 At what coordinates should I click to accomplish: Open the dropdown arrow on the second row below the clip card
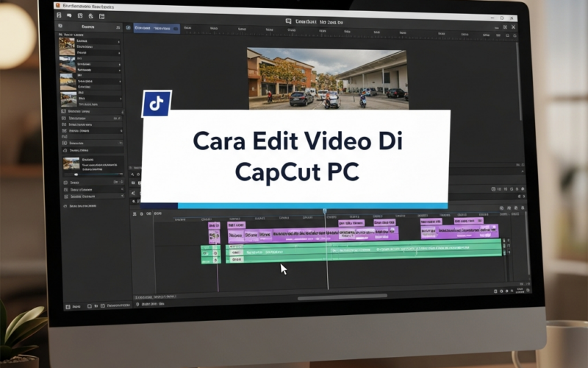tap(122, 189)
